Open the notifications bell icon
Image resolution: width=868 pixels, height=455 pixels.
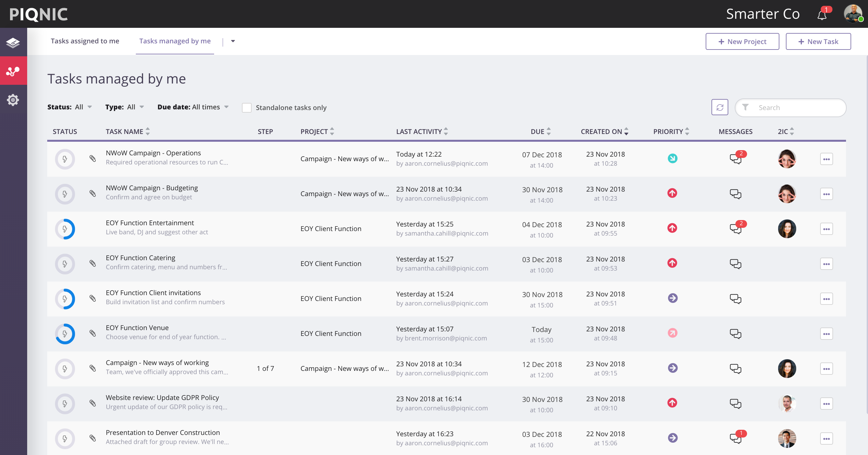point(822,15)
